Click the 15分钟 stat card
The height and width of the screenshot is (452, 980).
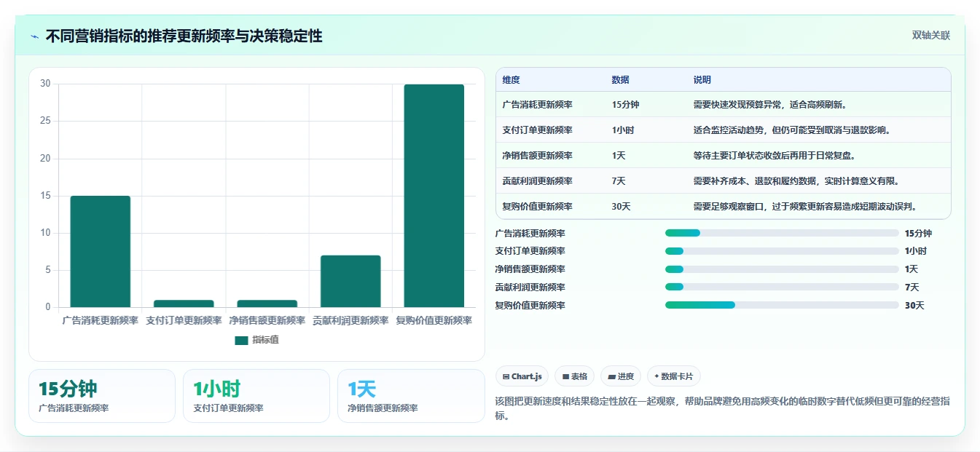102,396
